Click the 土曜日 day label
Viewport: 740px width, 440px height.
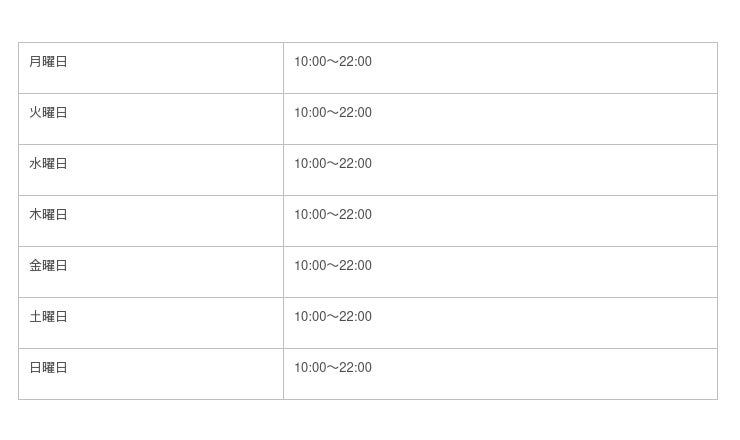(x=48, y=316)
